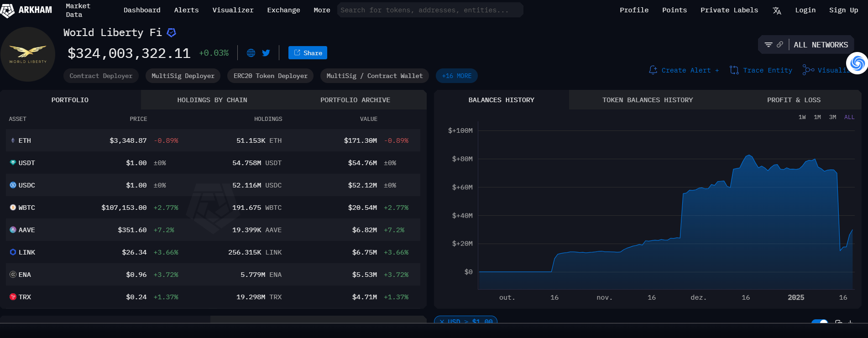Open the Visualizer menu item

(x=233, y=10)
